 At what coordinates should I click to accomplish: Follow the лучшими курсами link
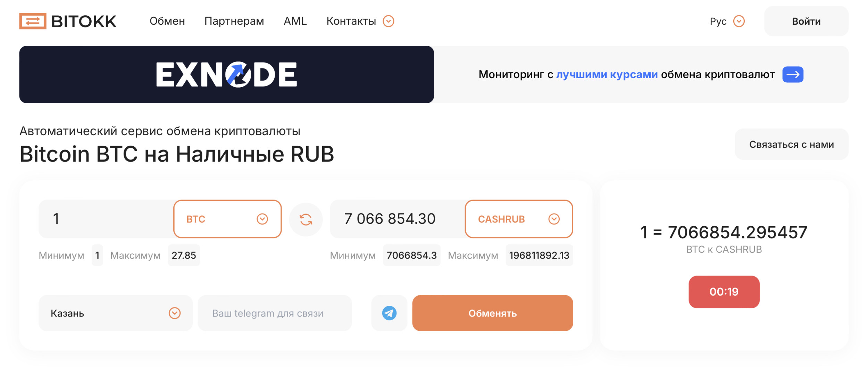607,74
